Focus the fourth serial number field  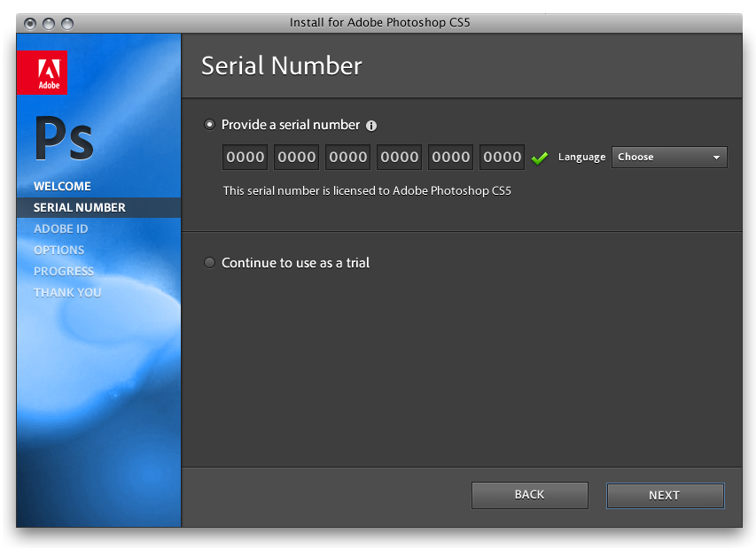(399, 157)
